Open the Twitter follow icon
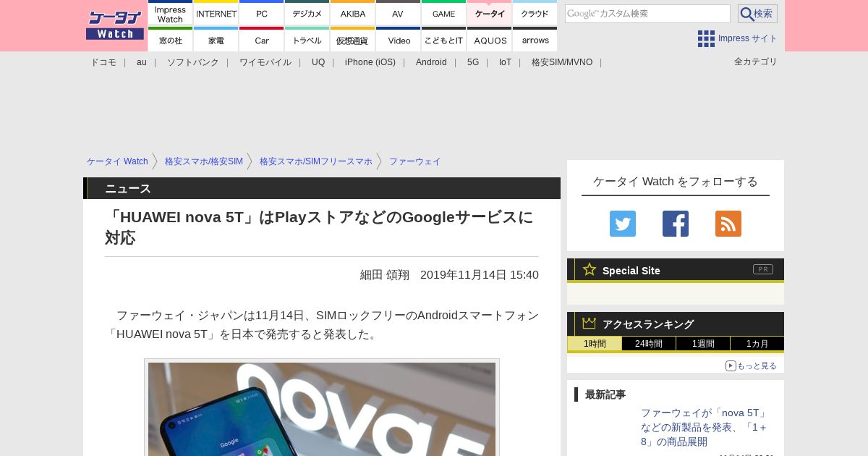868x456 pixels. 623,224
